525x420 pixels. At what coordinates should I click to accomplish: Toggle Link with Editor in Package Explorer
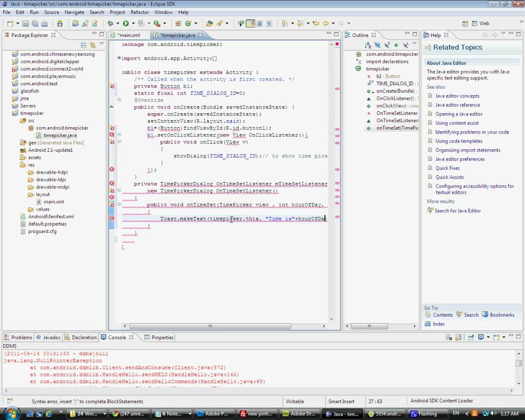click(x=92, y=45)
